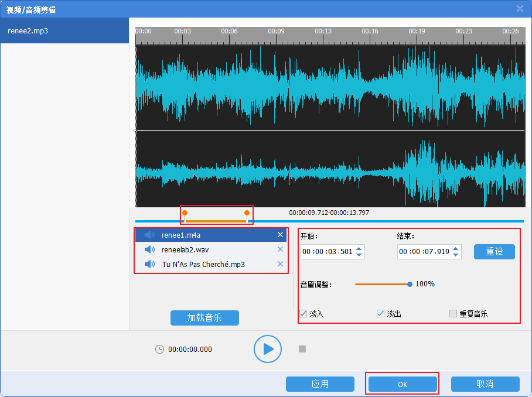Viewport: 532px width, 397px height.
Task: Remove reneelab2.wav using its X icon
Action: click(280, 250)
